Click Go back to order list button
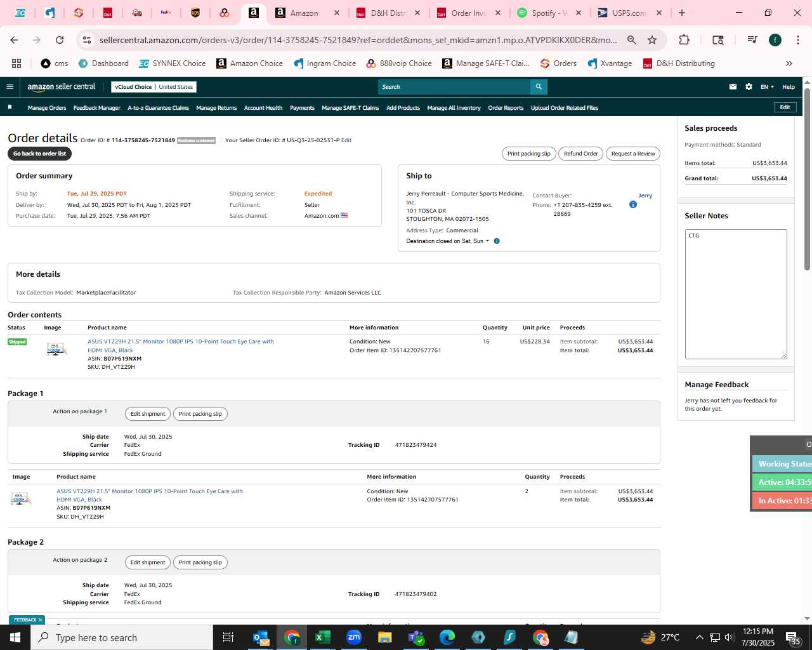This screenshot has width=812, height=650. pyautogui.click(x=39, y=154)
